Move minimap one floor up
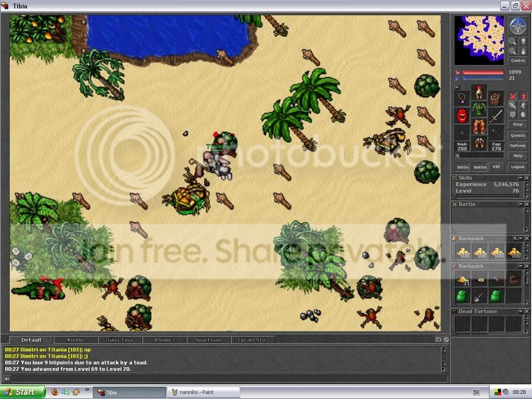 523,42
